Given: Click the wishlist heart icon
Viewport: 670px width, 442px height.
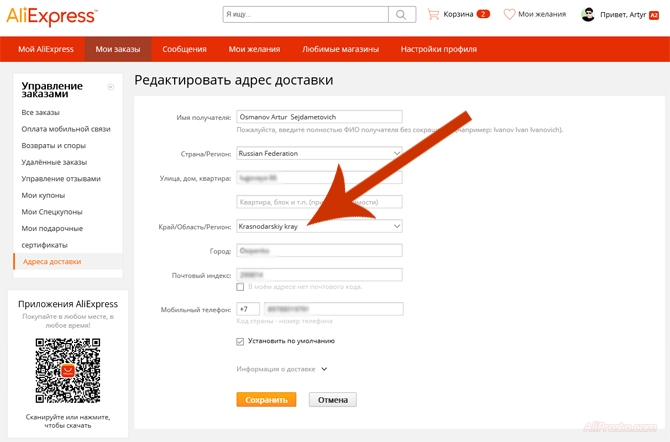Looking at the screenshot, I should click(x=510, y=15).
